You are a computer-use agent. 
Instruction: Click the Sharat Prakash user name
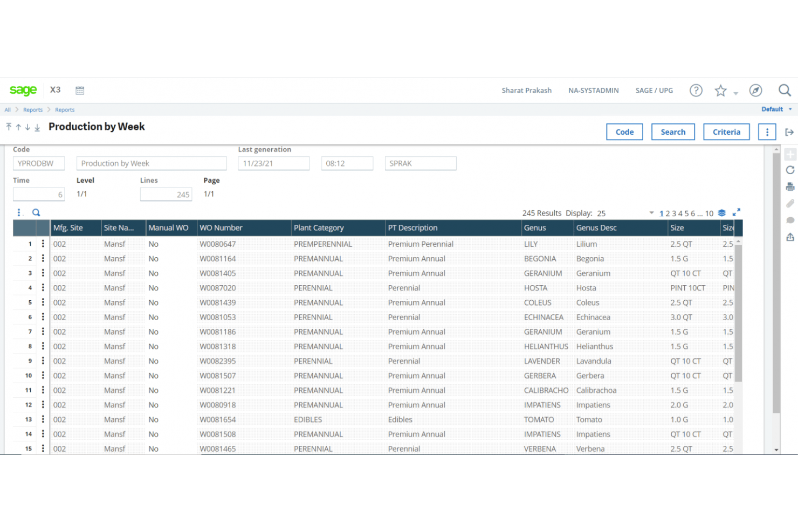pos(526,91)
